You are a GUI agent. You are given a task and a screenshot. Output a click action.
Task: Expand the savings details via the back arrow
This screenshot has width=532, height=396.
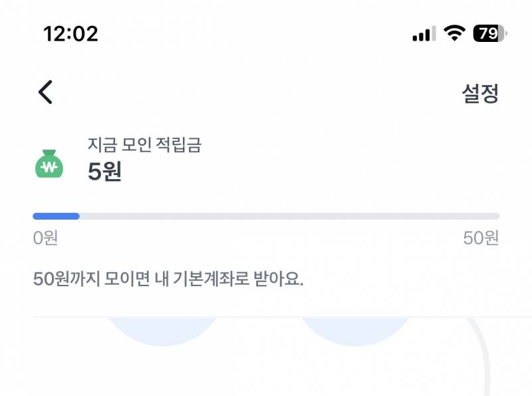tap(45, 91)
